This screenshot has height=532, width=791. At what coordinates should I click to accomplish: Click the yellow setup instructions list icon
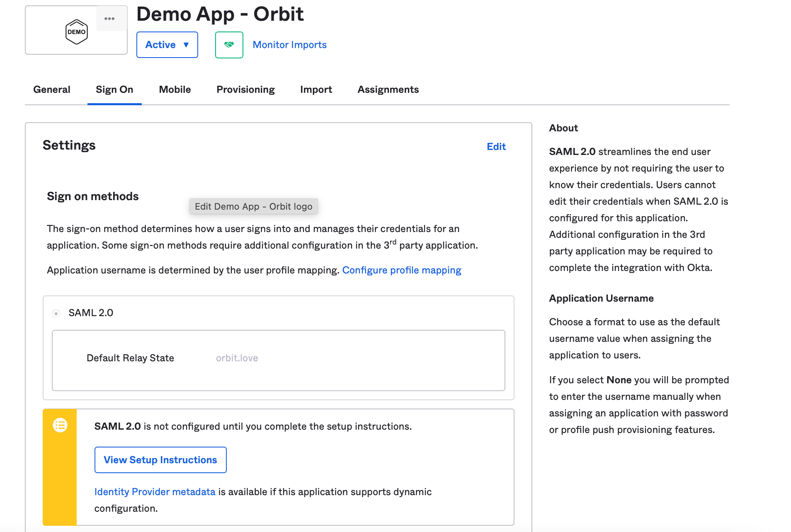click(x=60, y=425)
